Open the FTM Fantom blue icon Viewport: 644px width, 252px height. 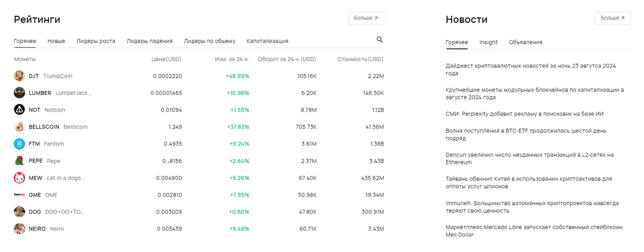coord(19,144)
